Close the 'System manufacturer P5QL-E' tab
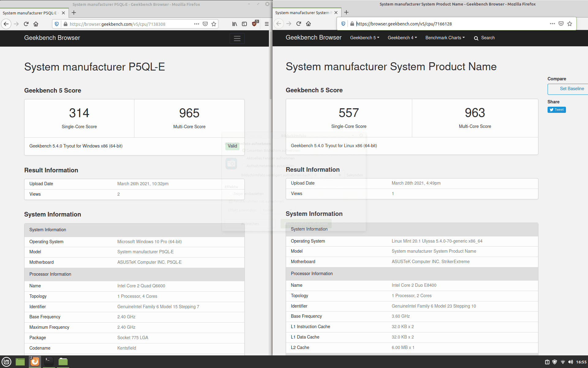The width and height of the screenshot is (588, 368). (x=63, y=13)
